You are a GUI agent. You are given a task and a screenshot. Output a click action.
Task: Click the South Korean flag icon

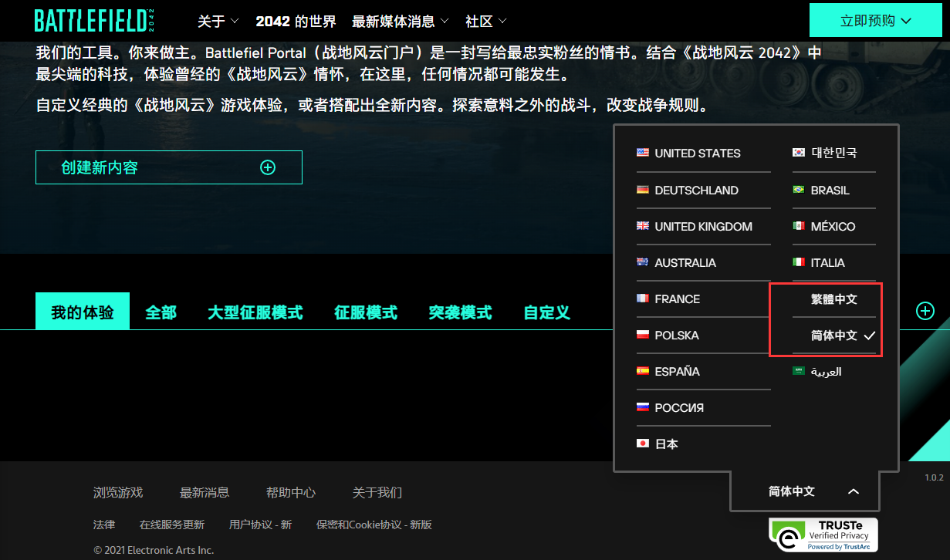799,153
